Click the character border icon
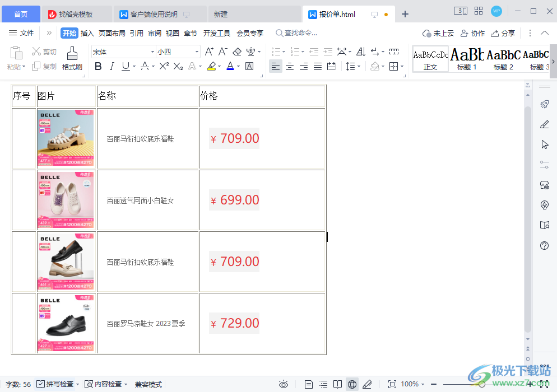This screenshot has height=392, width=557. click(x=249, y=67)
